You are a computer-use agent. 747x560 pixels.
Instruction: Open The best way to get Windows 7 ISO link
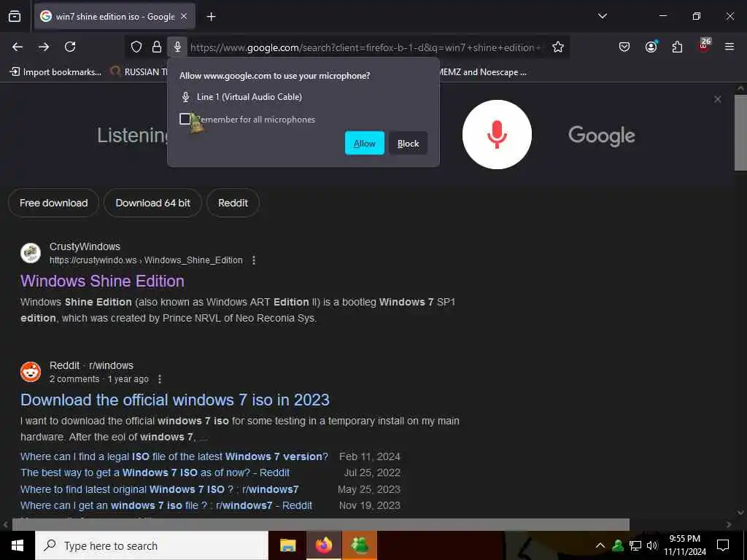[155, 472]
